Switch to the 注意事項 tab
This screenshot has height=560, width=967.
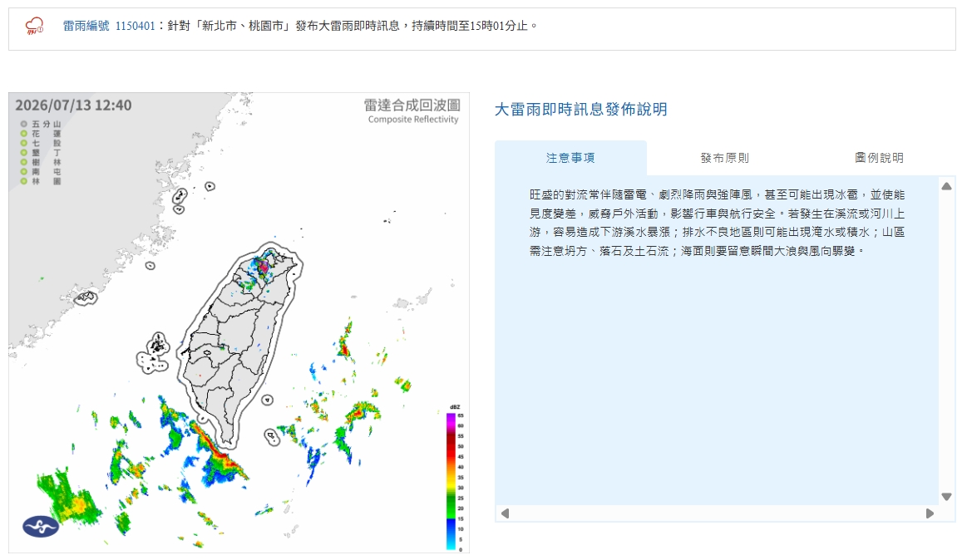point(570,158)
